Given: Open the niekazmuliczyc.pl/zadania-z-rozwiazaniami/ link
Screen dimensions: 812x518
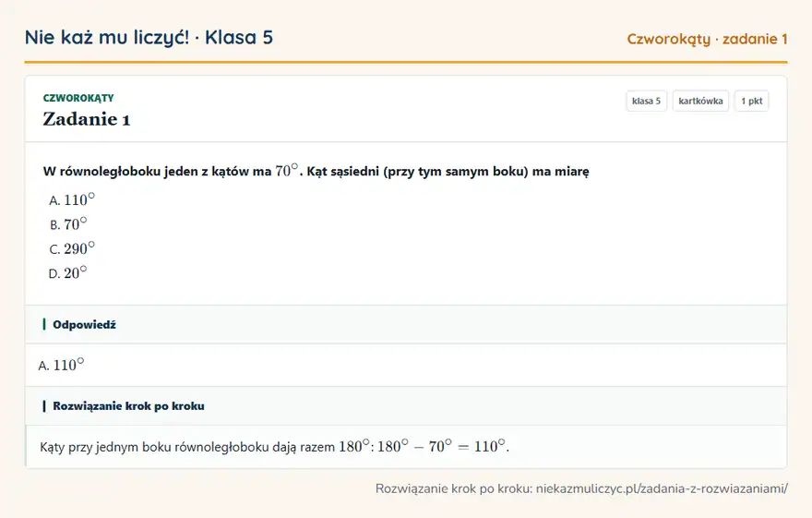Looking at the screenshot, I should pos(662,488).
